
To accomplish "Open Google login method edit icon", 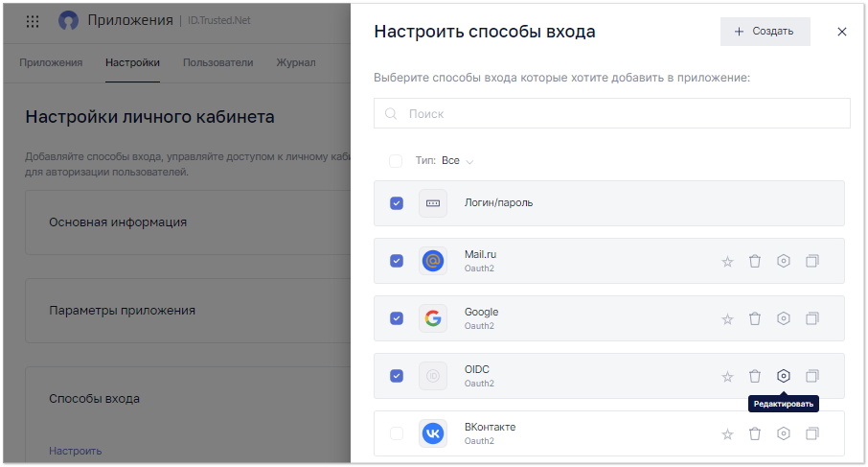I will click(784, 318).
